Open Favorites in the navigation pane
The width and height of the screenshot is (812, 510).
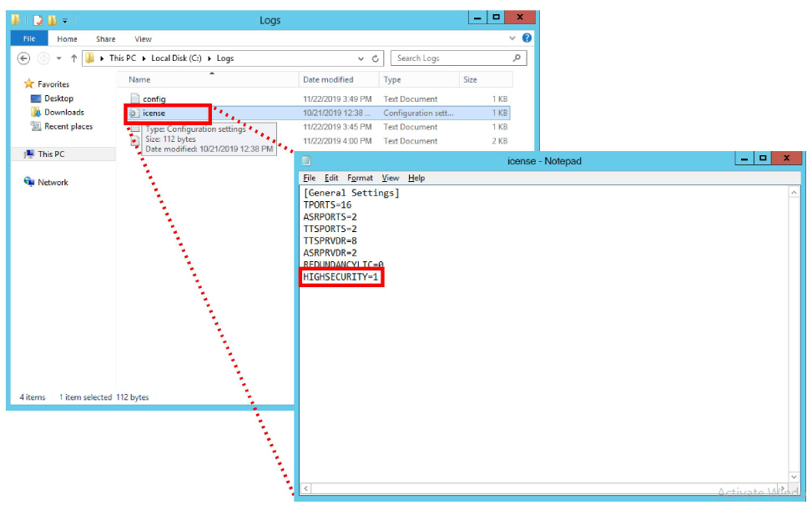53,83
